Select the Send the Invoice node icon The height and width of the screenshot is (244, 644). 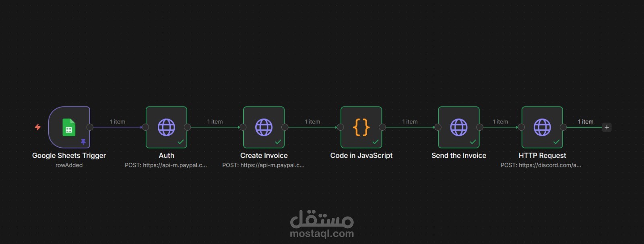point(458,127)
